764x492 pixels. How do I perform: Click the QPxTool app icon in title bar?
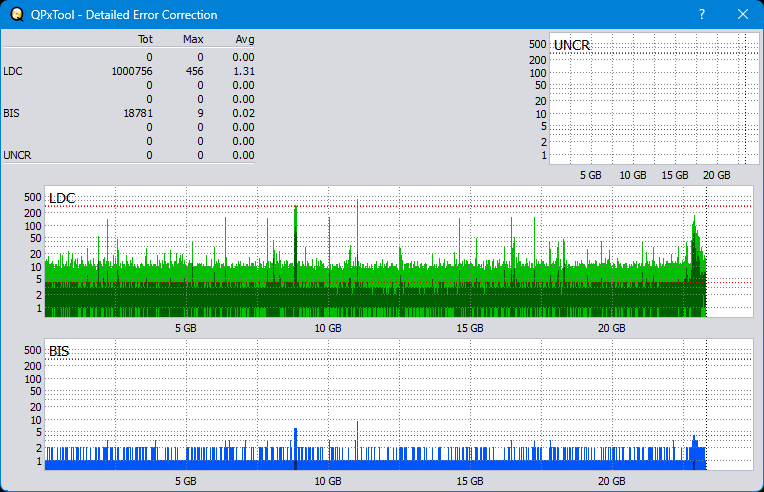tap(17, 15)
